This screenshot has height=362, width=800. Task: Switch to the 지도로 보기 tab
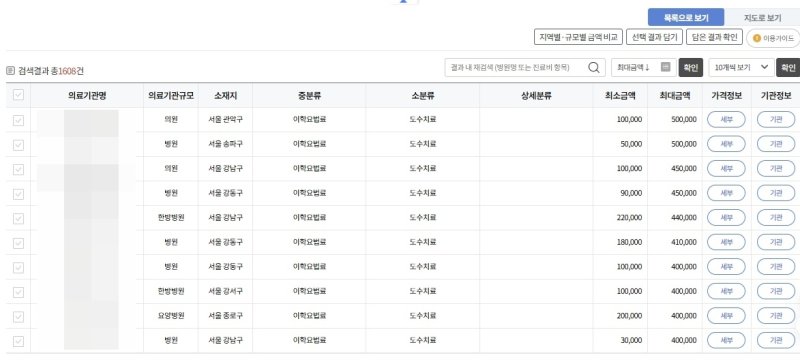coord(762,17)
